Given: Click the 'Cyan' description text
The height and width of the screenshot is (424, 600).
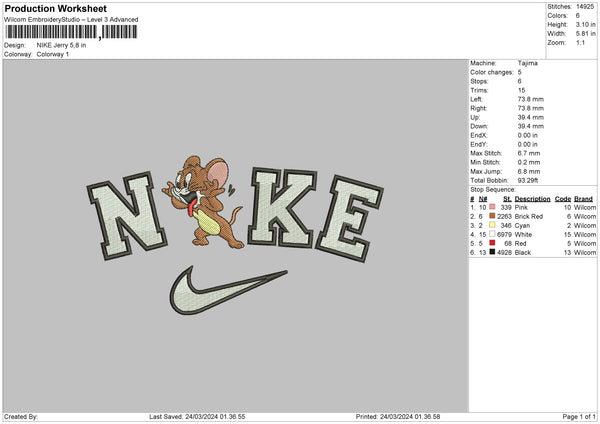Looking at the screenshot, I should click(x=522, y=225).
